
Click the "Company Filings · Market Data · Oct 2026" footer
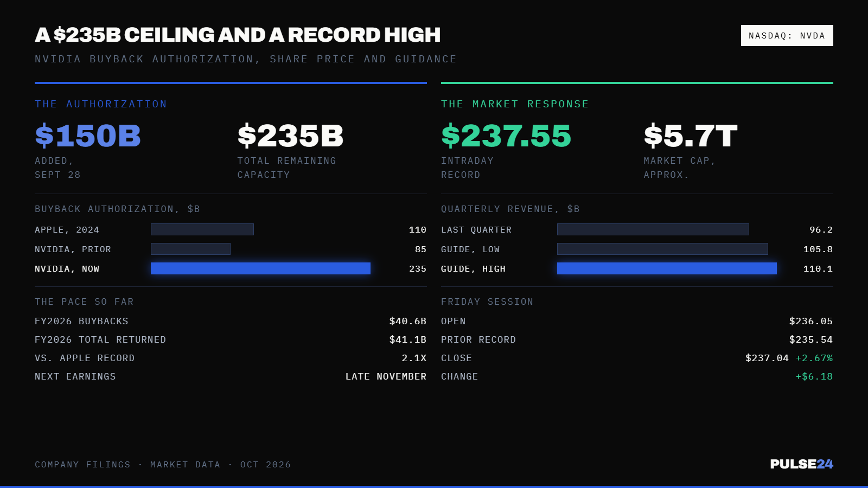[x=163, y=465]
